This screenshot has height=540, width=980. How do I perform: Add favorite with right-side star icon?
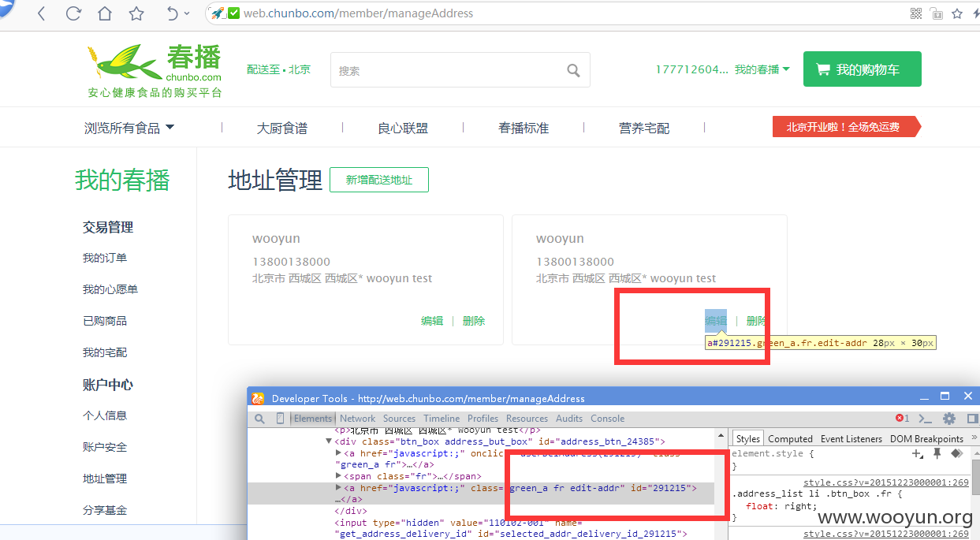coord(957,13)
